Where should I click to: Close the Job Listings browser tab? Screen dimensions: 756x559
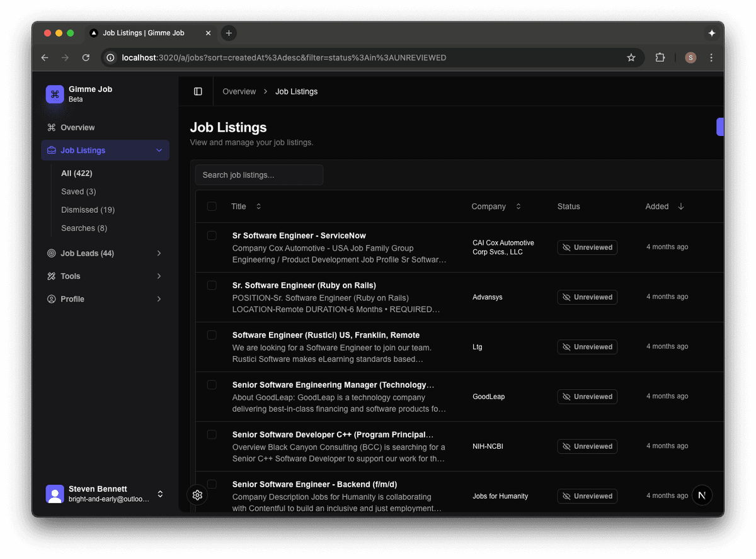pyautogui.click(x=207, y=33)
